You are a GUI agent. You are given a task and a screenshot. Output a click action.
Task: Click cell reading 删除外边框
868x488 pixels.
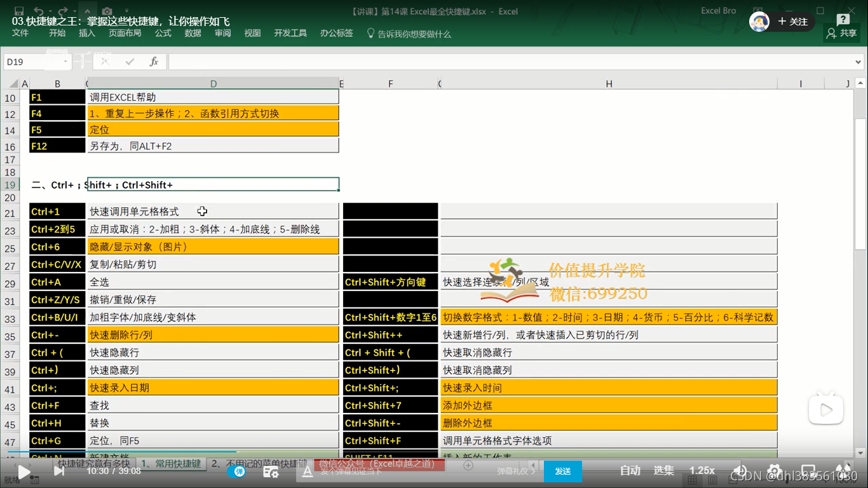point(609,423)
